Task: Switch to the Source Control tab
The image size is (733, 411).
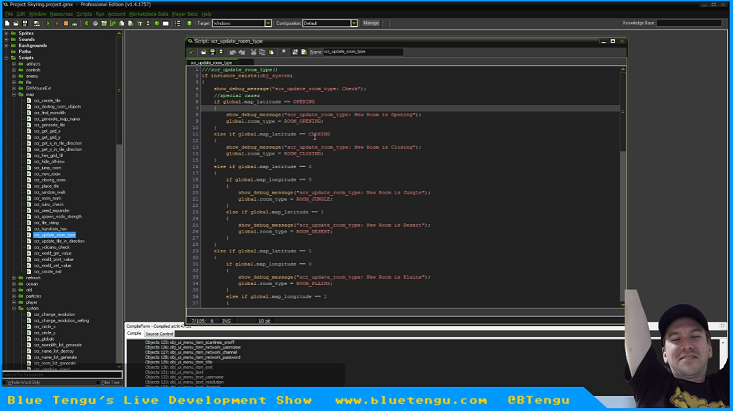Action: [159, 334]
